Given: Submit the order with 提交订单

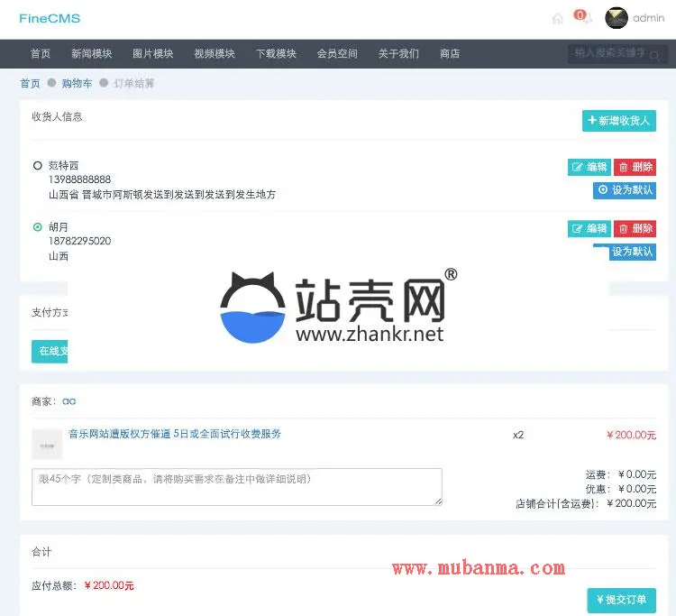Looking at the screenshot, I should pos(621,600).
